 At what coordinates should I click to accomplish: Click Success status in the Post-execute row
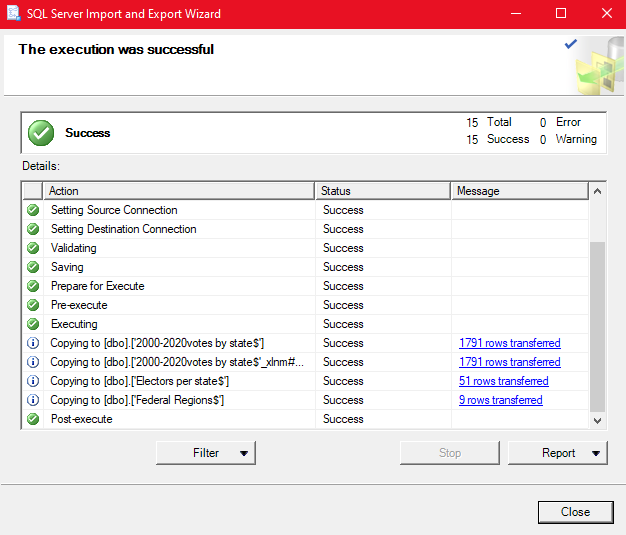pos(343,419)
